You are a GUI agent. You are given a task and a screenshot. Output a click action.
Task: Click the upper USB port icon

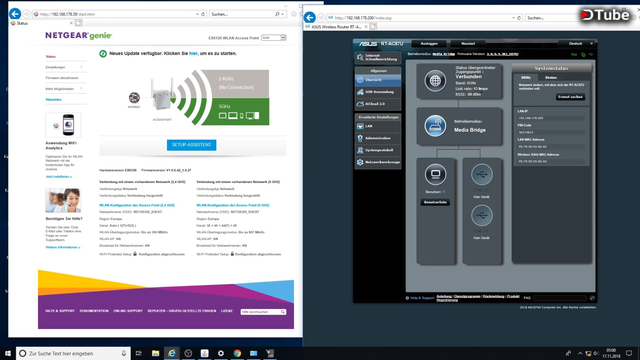pyautogui.click(x=482, y=175)
